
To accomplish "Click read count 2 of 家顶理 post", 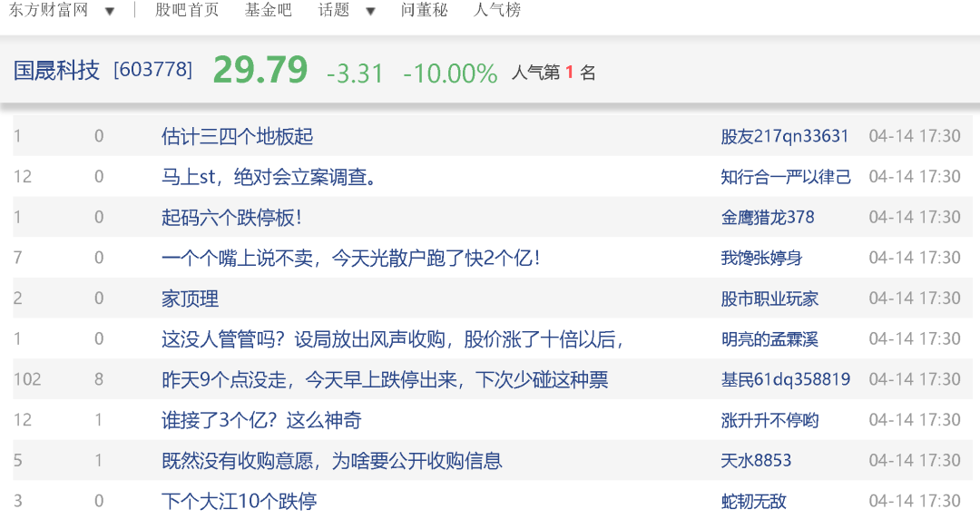I will tap(17, 299).
